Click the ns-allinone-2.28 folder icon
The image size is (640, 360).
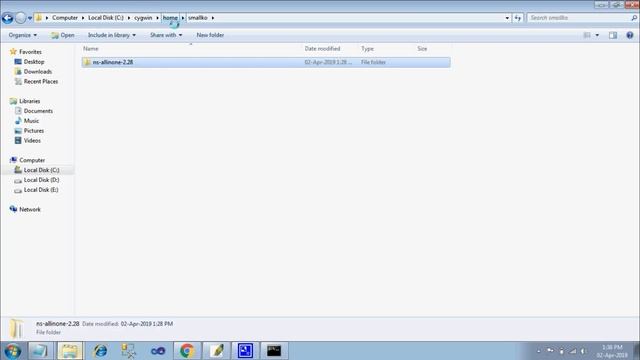click(87, 62)
